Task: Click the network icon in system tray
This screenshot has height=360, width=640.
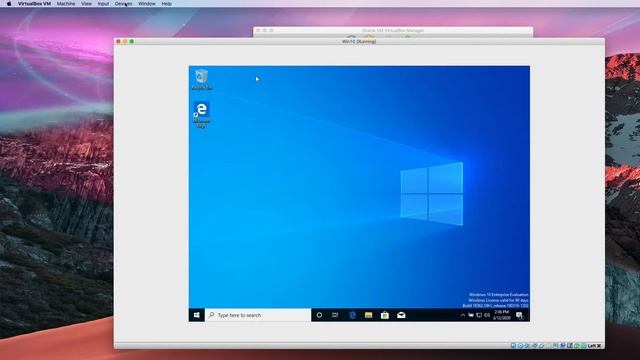Action: [x=479, y=315]
